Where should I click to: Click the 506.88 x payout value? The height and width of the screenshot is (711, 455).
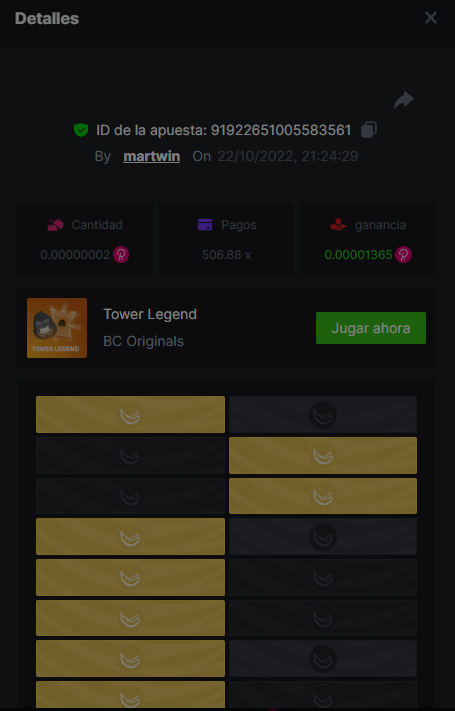coord(226,255)
